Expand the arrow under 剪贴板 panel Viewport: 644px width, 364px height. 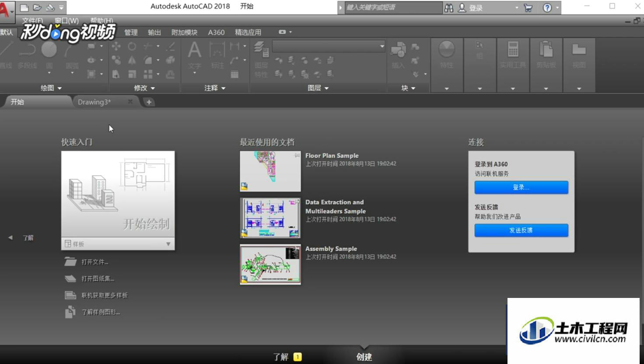[546, 88]
